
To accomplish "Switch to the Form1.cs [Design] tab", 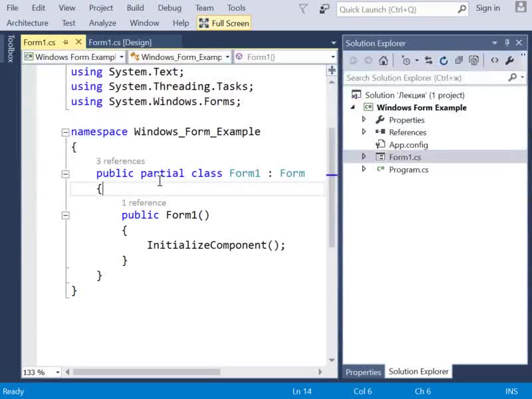I will 120,43.
